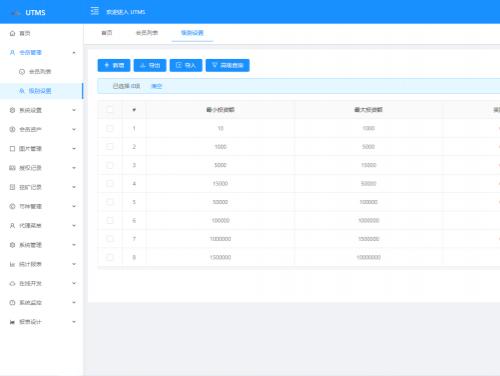
Task: Click the maximum value "10000000" in row 8
Action: click(369, 257)
